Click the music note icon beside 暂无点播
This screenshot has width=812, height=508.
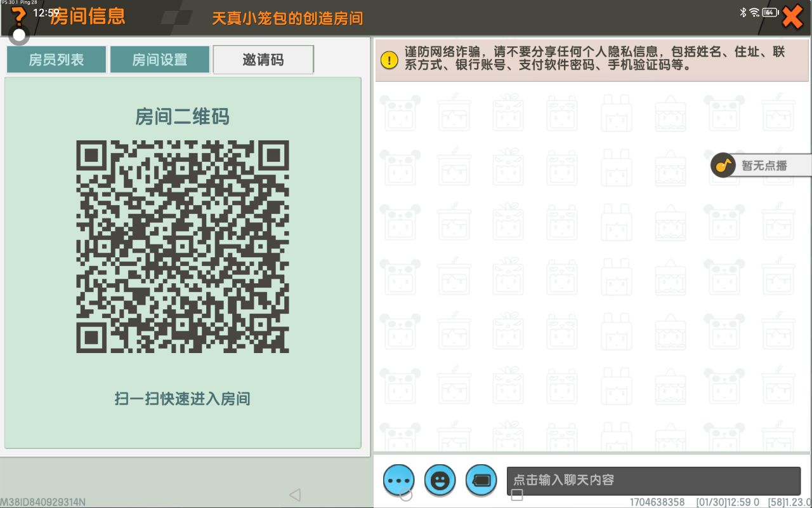click(723, 165)
